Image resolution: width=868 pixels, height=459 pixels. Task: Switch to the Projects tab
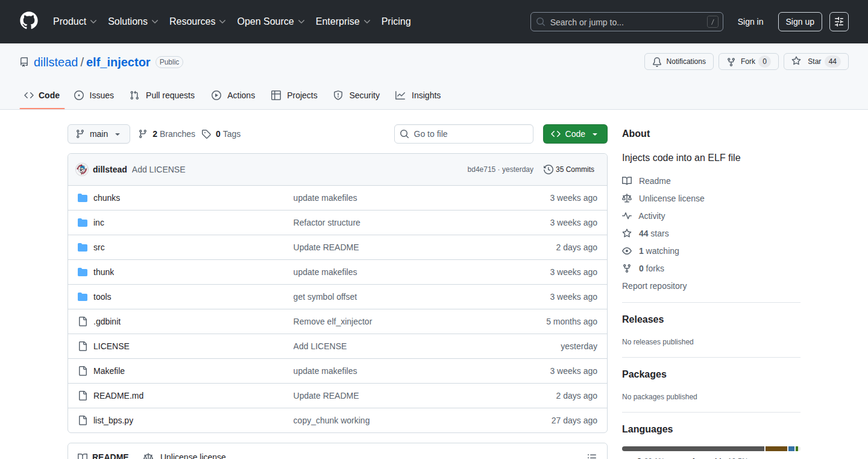294,95
